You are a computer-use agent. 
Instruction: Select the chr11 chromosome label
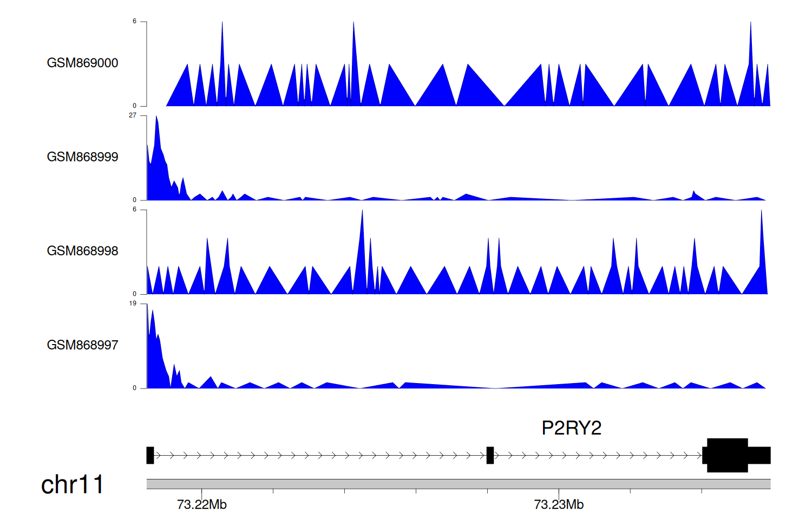[72, 484]
